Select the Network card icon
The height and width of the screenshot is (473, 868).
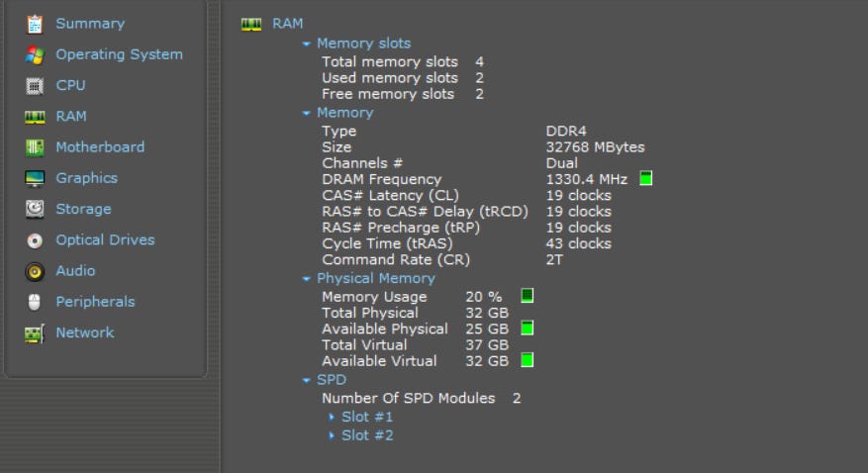36,333
